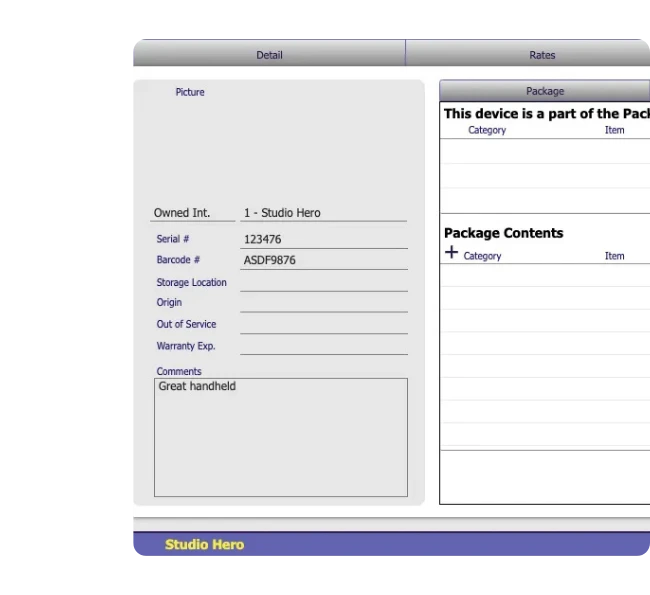Click the Barcode # label
650x595 pixels.
click(x=178, y=260)
